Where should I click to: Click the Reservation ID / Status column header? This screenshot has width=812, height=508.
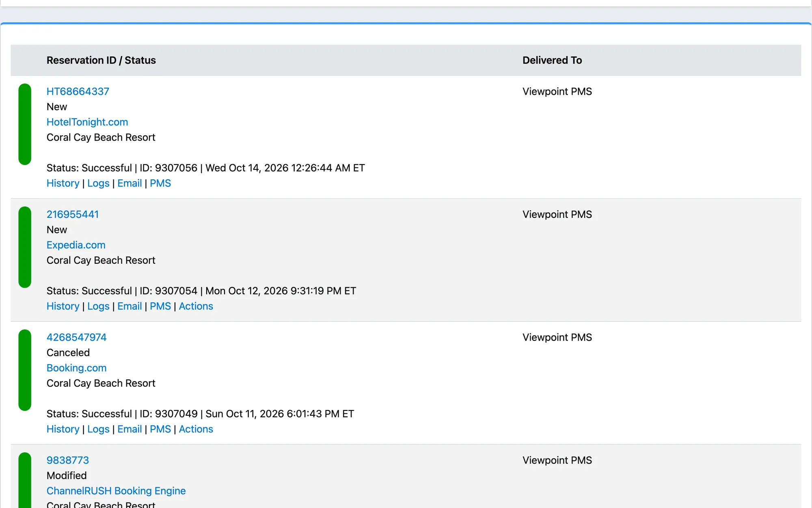click(x=101, y=60)
